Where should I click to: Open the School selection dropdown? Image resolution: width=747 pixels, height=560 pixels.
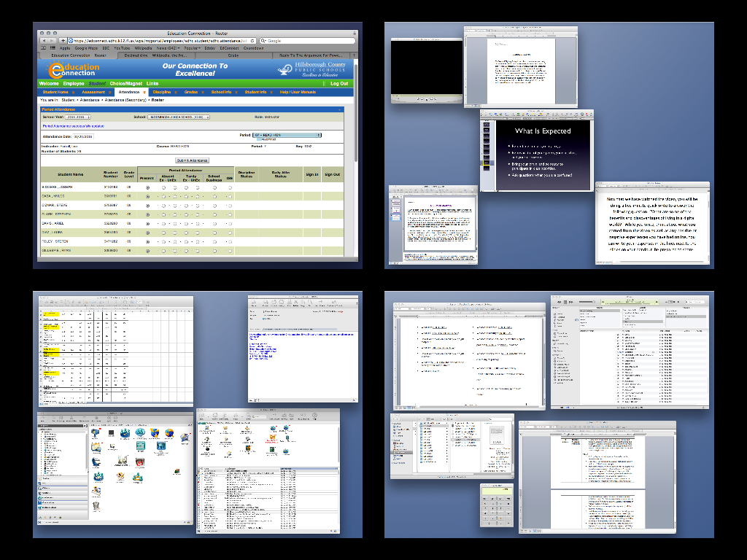179,117
